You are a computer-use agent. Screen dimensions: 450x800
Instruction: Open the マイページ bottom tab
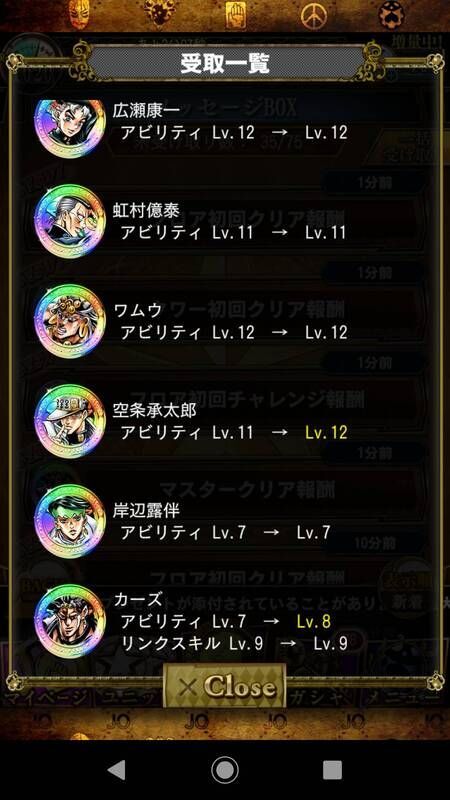click(46, 698)
